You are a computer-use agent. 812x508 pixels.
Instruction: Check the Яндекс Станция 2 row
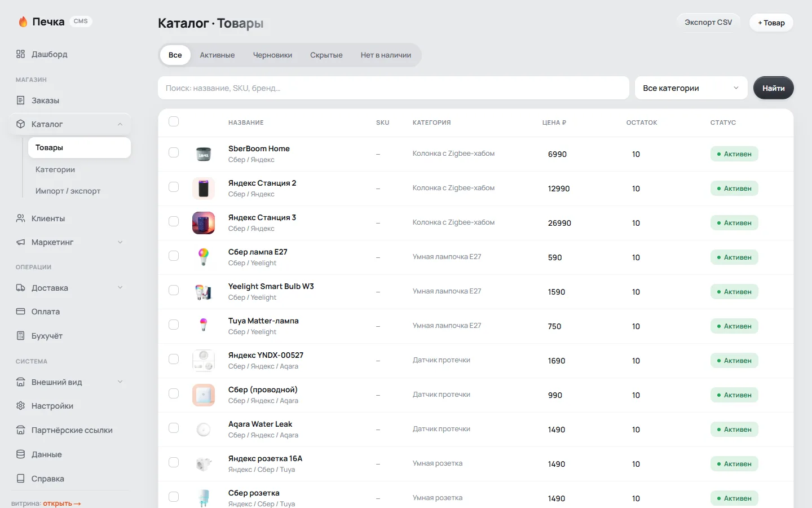[x=174, y=187]
